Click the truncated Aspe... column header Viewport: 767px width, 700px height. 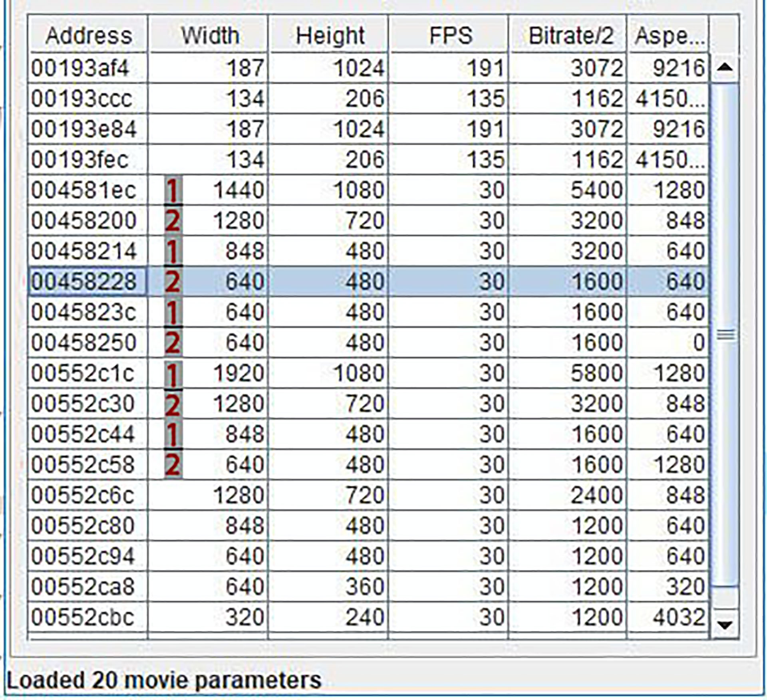[x=669, y=36]
